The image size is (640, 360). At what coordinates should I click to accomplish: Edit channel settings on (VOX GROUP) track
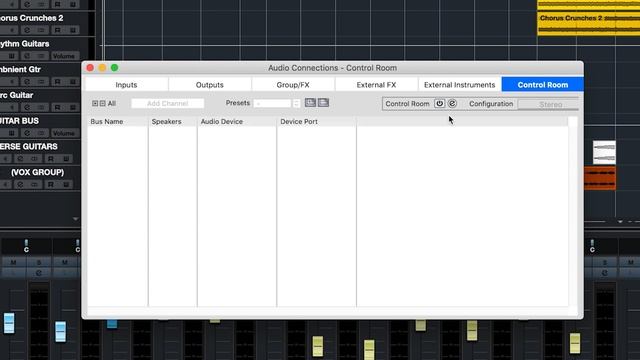point(20,184)
